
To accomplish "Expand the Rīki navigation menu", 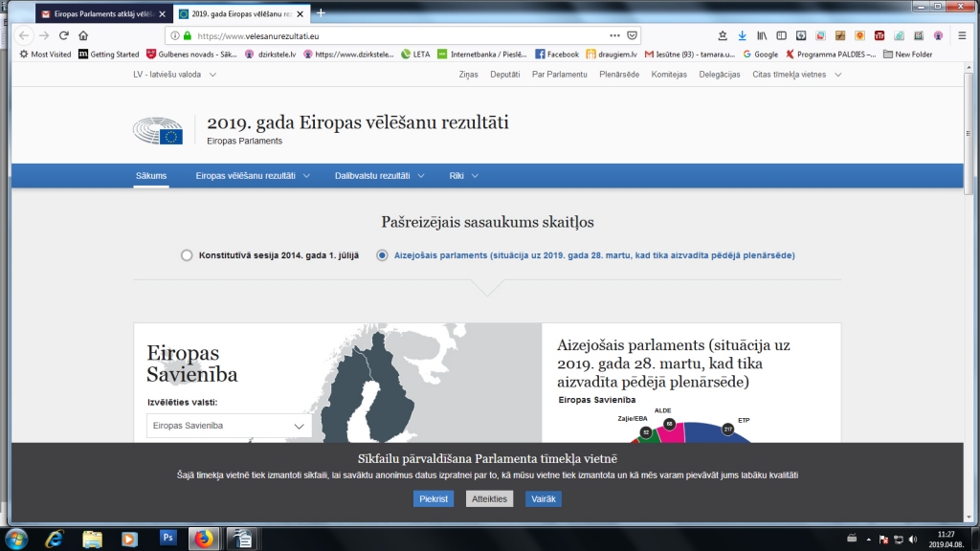I will coord(463,176).
